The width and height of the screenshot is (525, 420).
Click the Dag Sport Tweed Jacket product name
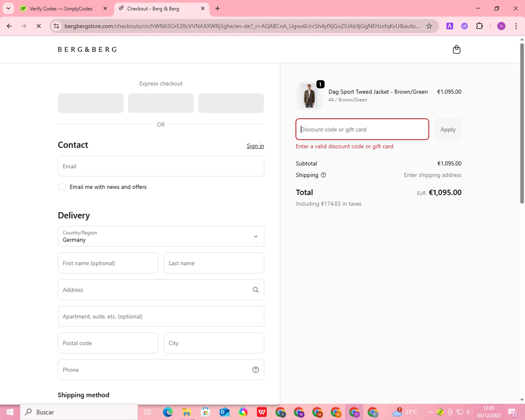(x=378, y=92)
